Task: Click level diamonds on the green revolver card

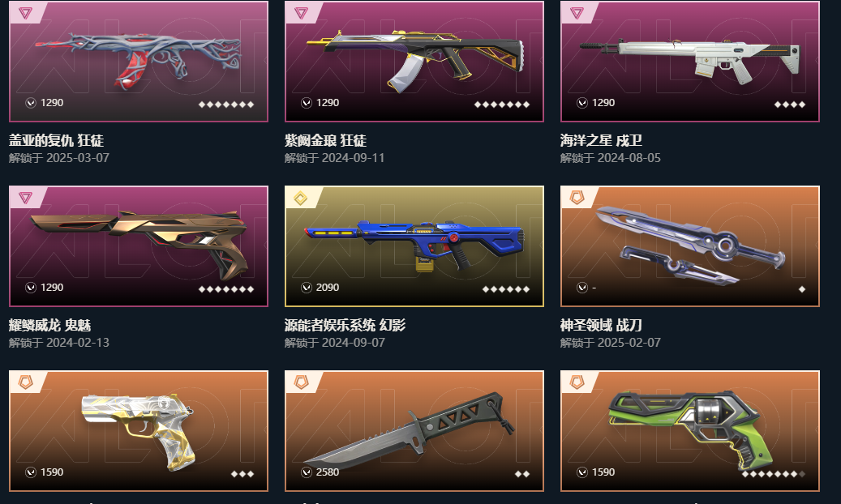Action: tap(774, 474)
